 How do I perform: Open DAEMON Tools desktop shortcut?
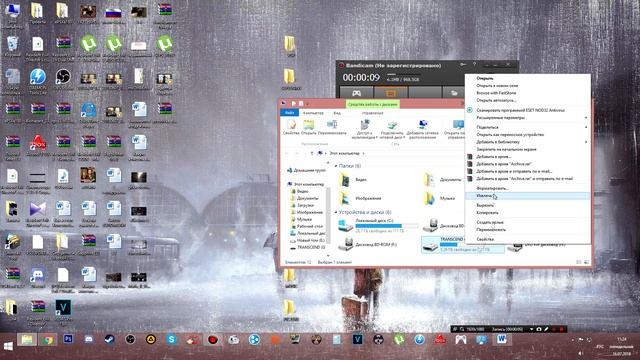click(x=38, y=81)
